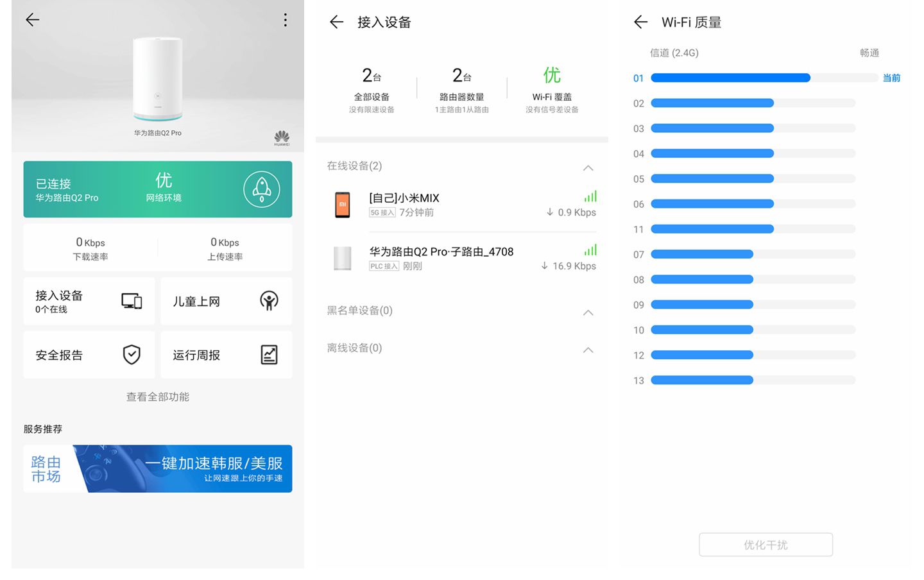Viewport: 924px width, 580px height.
Task: Select channel 04 quality bar
Action: [x=753, y=153]
